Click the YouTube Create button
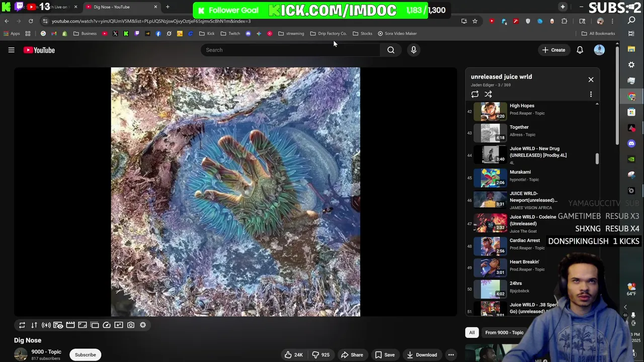This screenshot has height=362, width=644. click(x=553, y=50)
